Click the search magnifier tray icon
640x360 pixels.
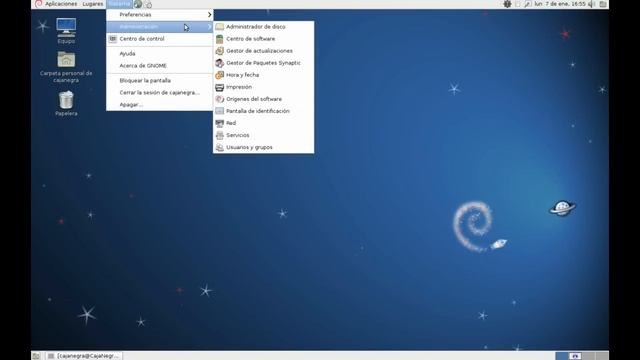coord(527,4)
